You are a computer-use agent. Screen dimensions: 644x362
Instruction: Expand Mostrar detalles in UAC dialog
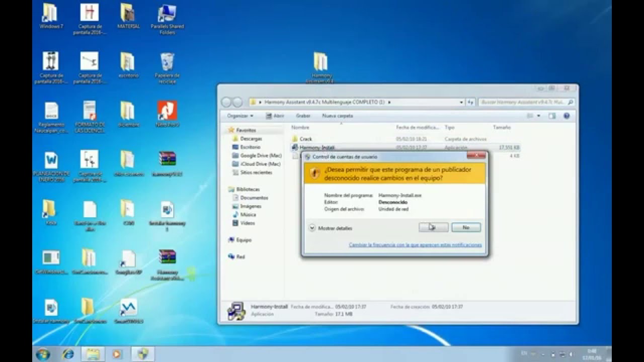331,228
